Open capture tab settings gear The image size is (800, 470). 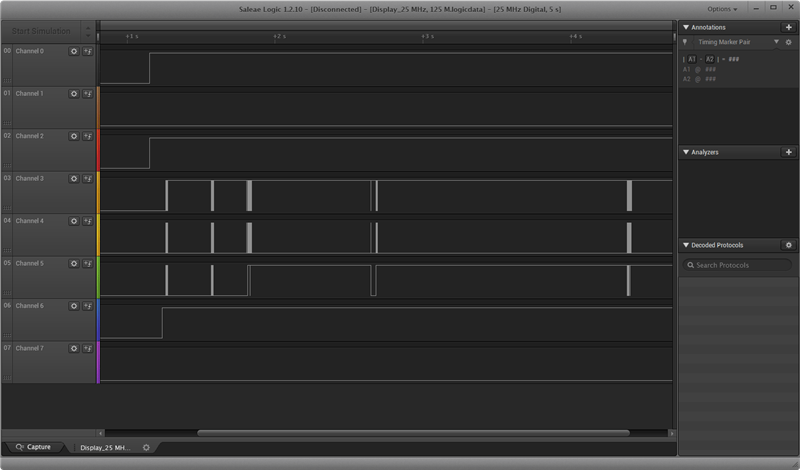click(146, 448)
